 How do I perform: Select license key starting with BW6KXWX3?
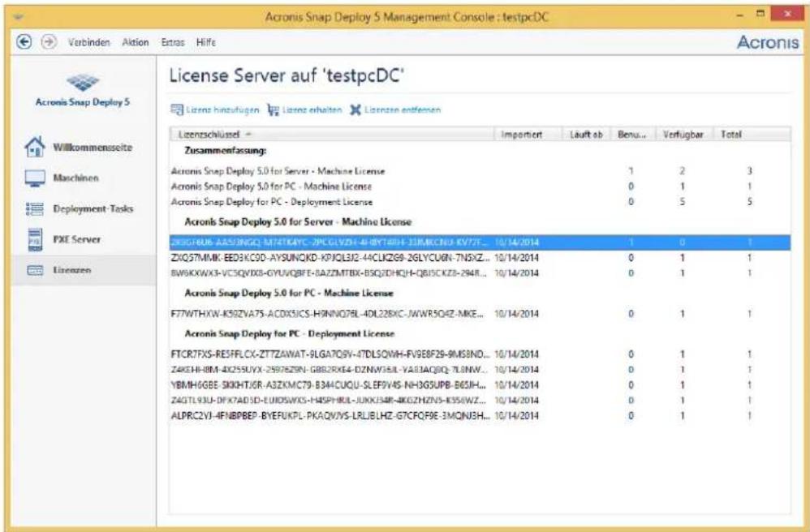tap(480, 273)
